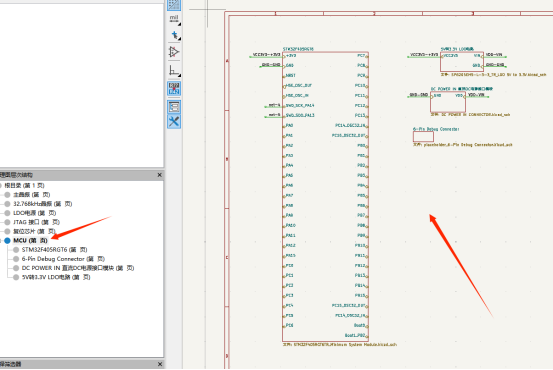Click the SWD_SCK_PA14 sheet pin
This screenshot has height=370, width=553.
coord(300,105)
